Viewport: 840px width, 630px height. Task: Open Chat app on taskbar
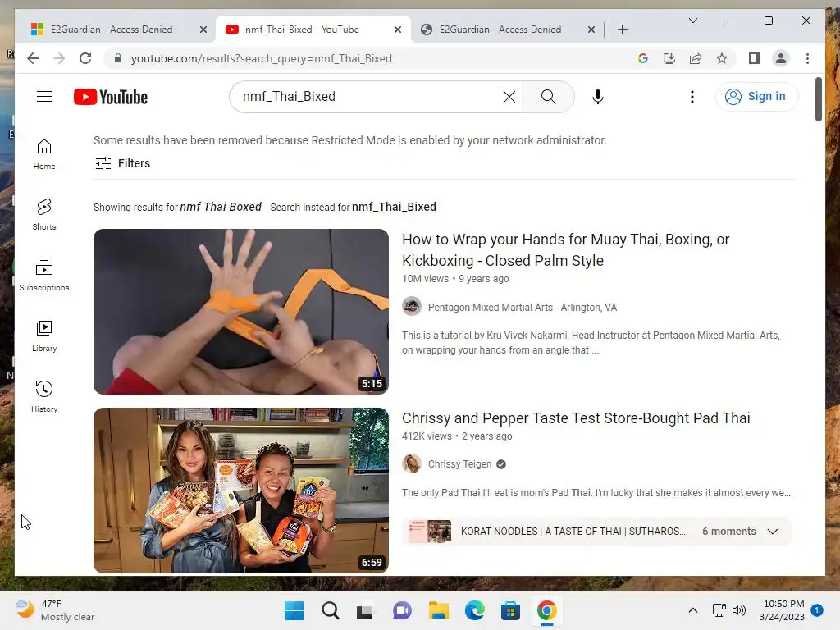(x=402, y=610)
